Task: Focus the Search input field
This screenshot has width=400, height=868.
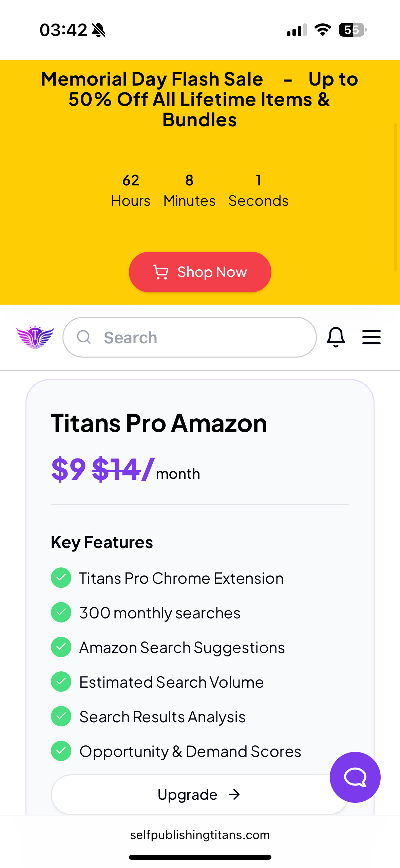Action: (190, 337)
